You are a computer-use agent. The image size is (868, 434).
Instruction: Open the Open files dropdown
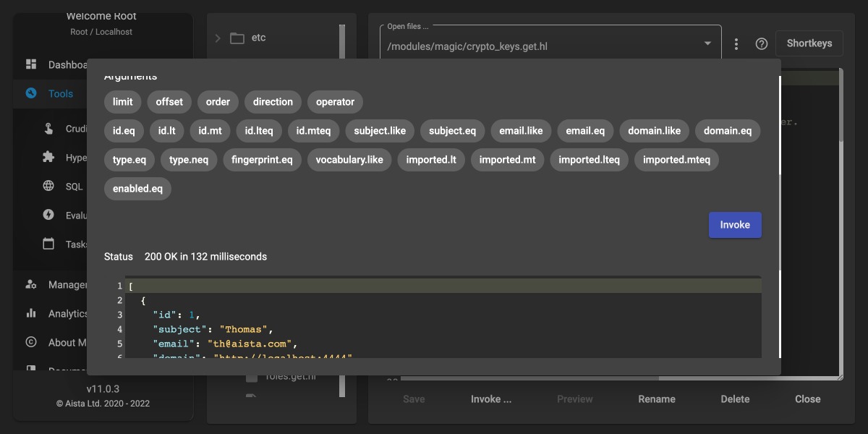click(707, 44)
